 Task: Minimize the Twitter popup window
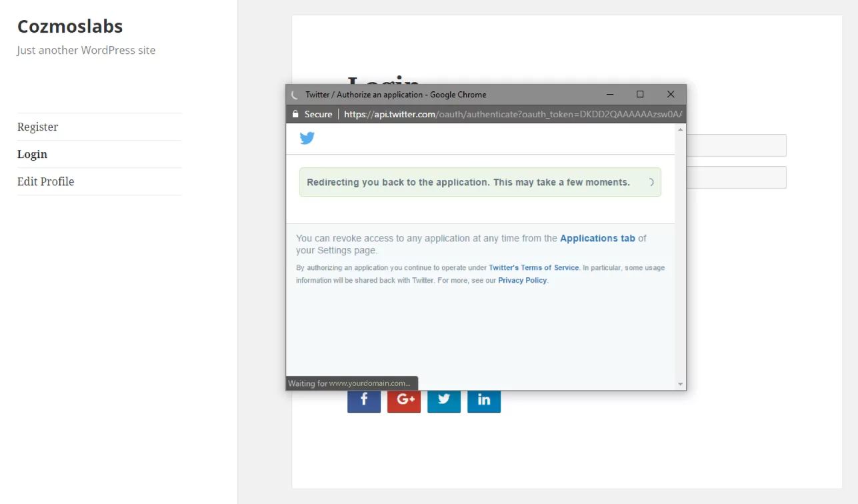(610, 95)
